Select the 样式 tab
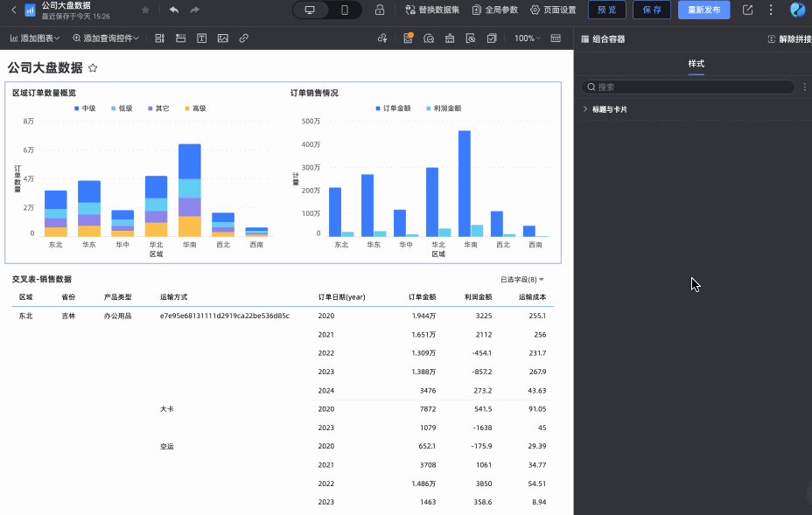 point(696,64)
